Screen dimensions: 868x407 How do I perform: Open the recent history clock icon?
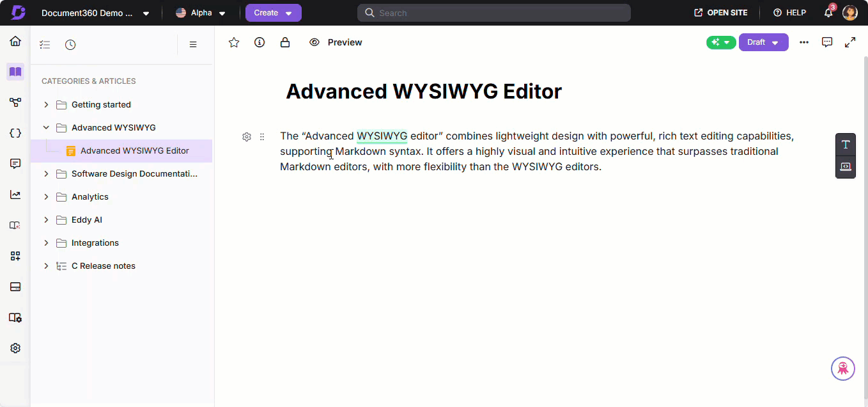point(70,45)
